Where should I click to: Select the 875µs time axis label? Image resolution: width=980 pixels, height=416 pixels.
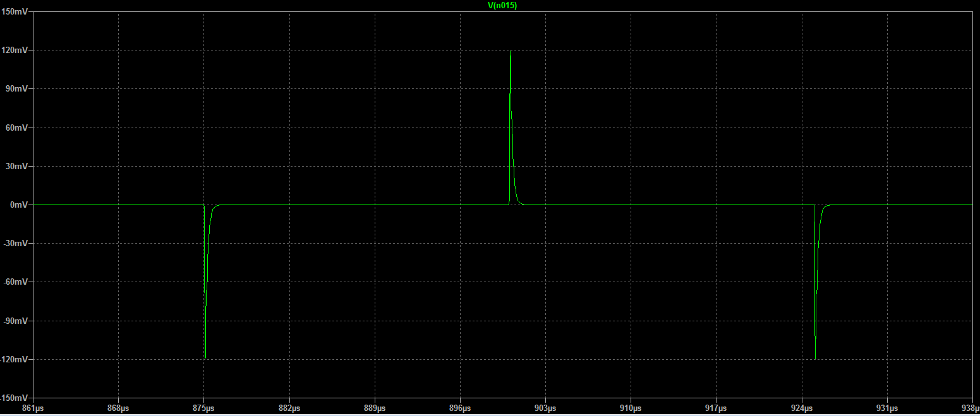click(x=203, y=408)
